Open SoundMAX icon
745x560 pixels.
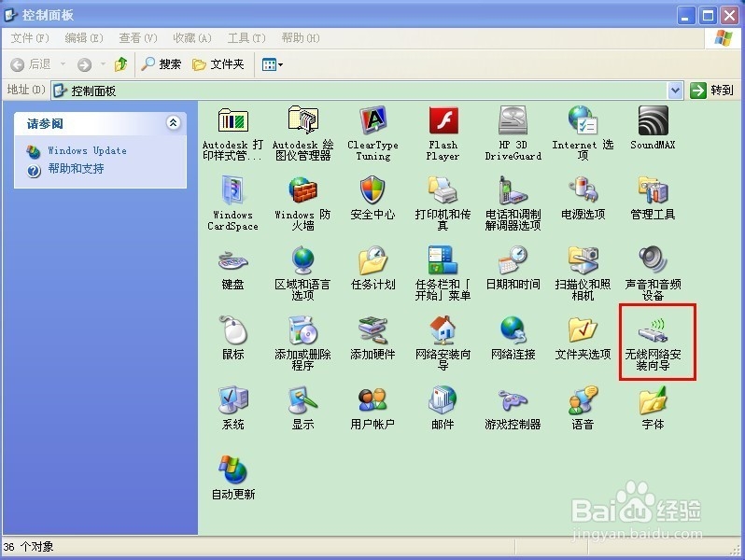(x=653, y=120)
